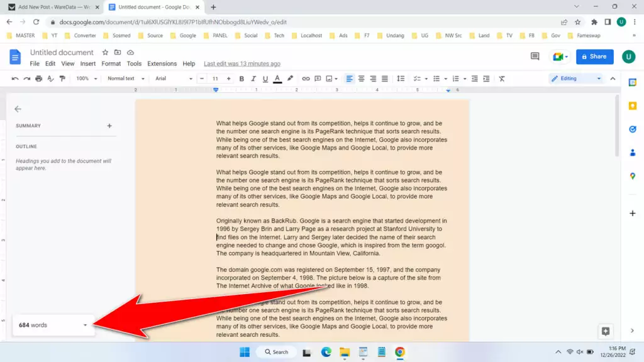Viewport: 644px width, 362px height.
Task: Insert a link using the link icon
Action: pyautogui.click(x=306, y=79)
